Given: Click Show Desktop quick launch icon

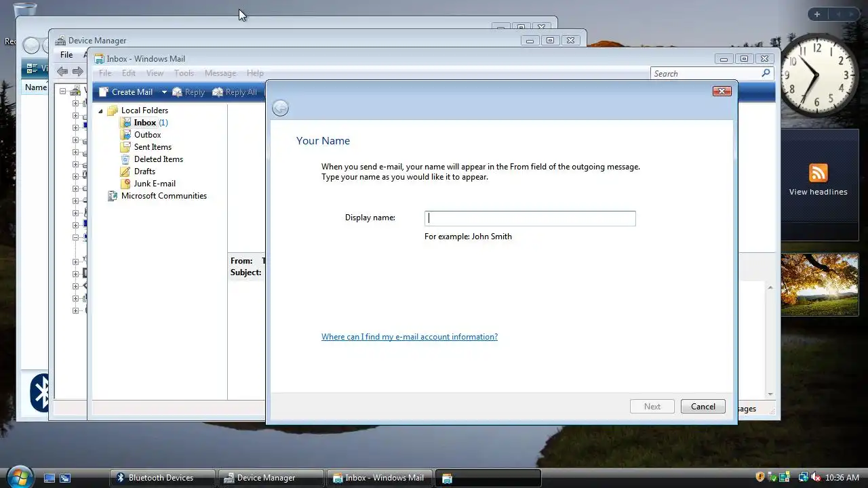Looking at the screenshot, I should pos(50,478).
